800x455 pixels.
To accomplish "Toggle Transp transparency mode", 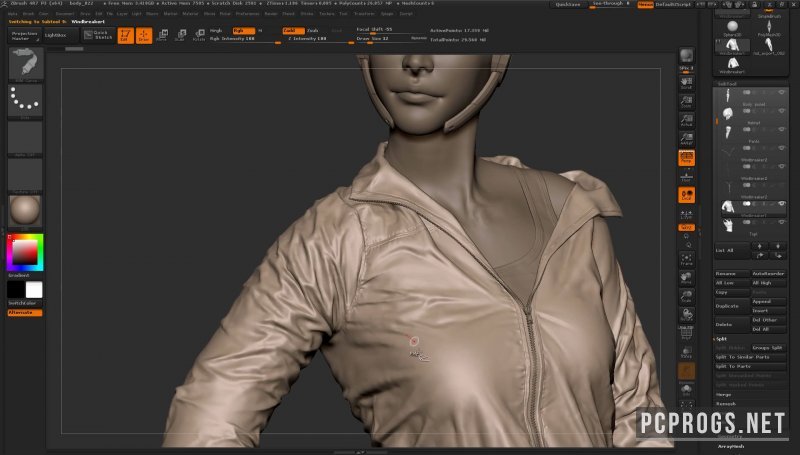I will pos(686,352).
